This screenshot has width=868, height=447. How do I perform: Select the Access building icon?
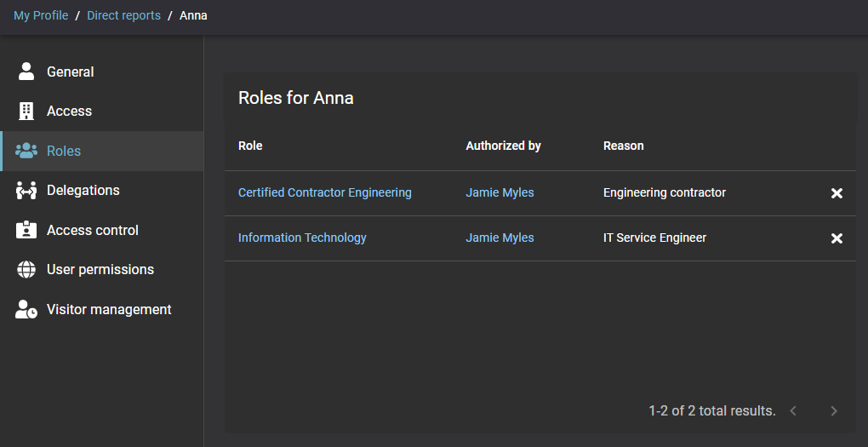(x=26, y=111)
